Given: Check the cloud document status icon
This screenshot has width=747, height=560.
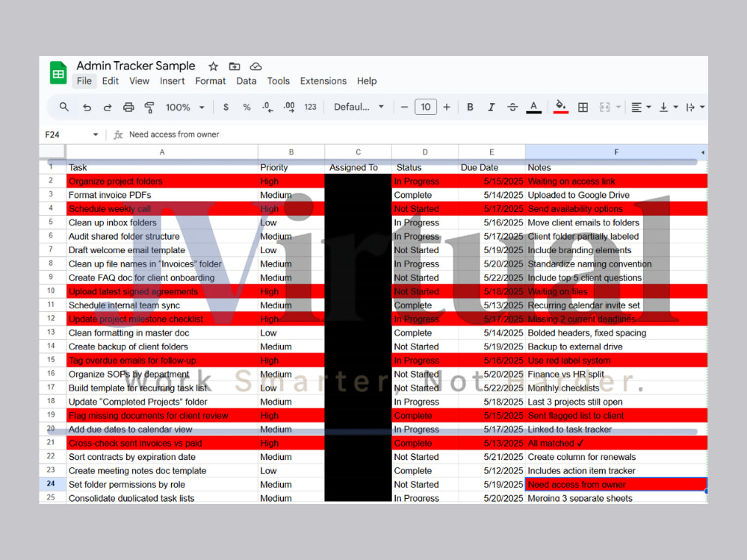Looking at the screenshot, I should coord(255,66).
